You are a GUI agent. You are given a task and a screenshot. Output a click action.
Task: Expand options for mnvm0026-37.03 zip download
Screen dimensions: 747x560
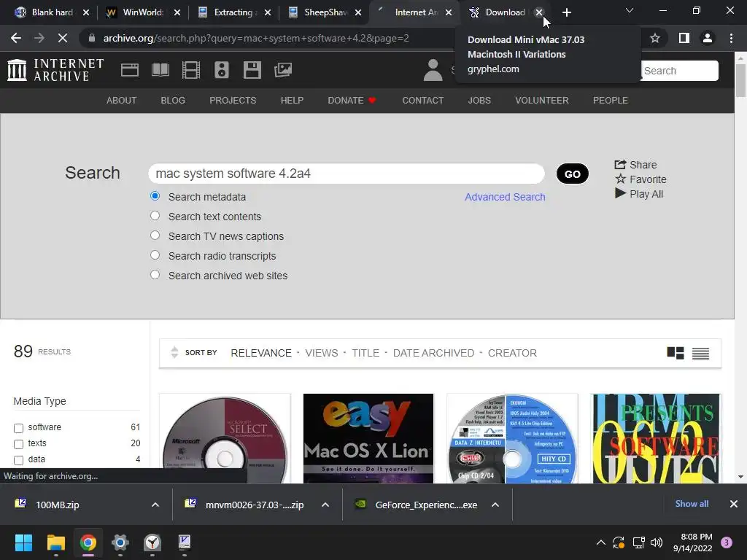pyautogui.click(x=325, y=505)
